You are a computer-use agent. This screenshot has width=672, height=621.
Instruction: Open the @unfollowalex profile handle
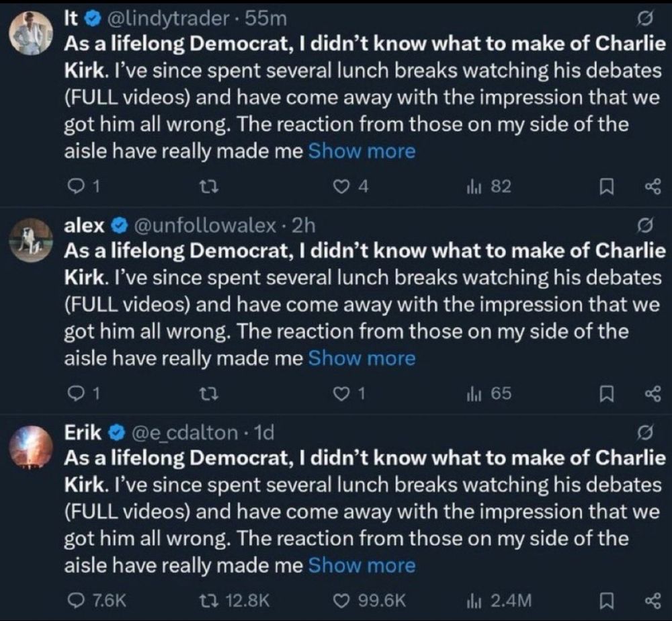point(206,226)
